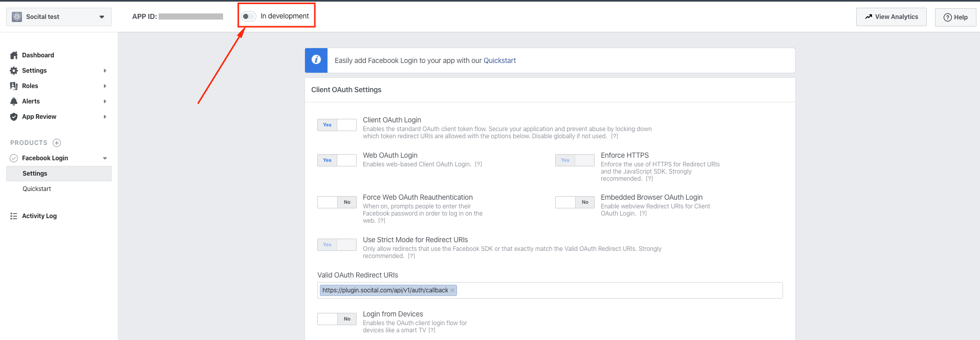Toggle Client OAuth Login switch
The image size is (980, 340).
tap(337, 125)
